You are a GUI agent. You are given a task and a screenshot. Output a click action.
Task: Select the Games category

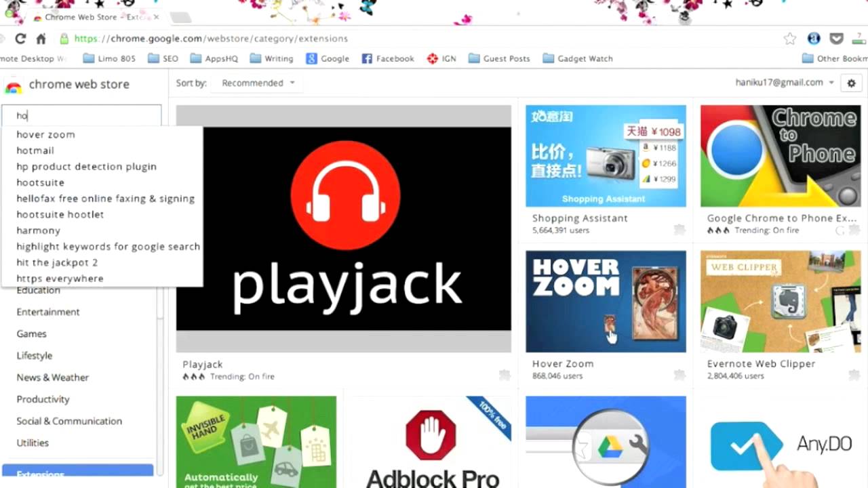point(32,333)
